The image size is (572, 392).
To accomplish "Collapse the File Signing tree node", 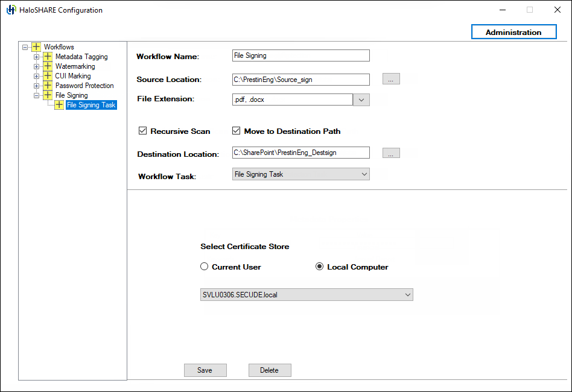I will point(36,95).
